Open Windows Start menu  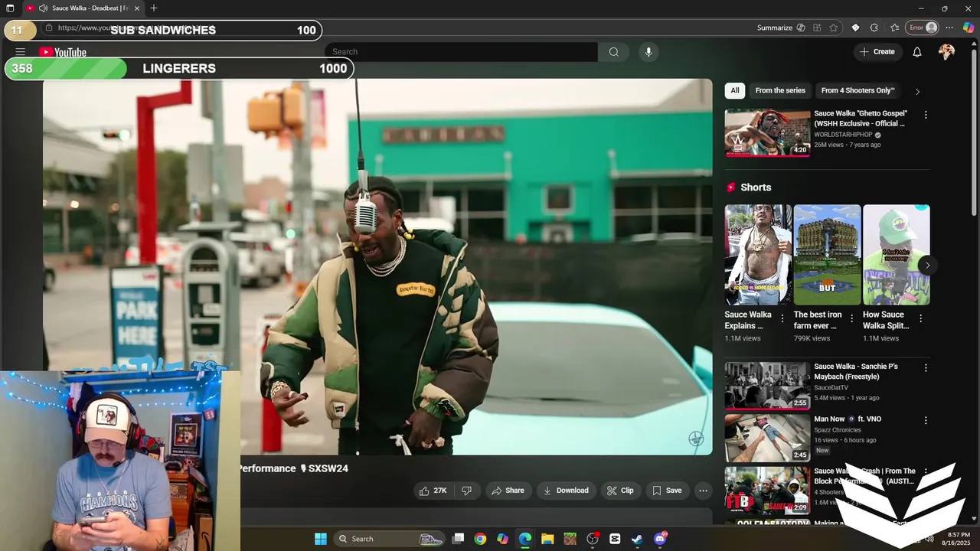321,539
